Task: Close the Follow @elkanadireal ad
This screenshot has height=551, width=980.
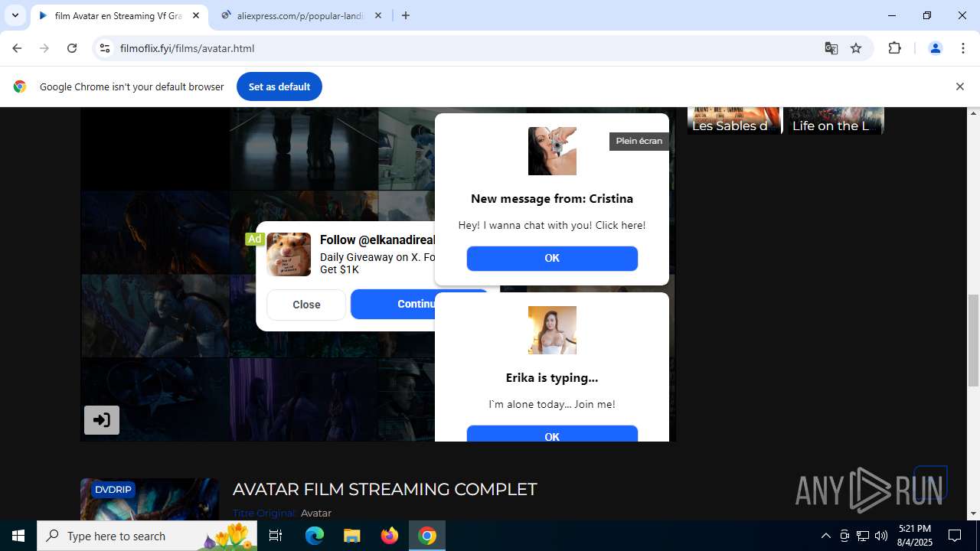Action: pyautogui.click(x=306, y=305)
